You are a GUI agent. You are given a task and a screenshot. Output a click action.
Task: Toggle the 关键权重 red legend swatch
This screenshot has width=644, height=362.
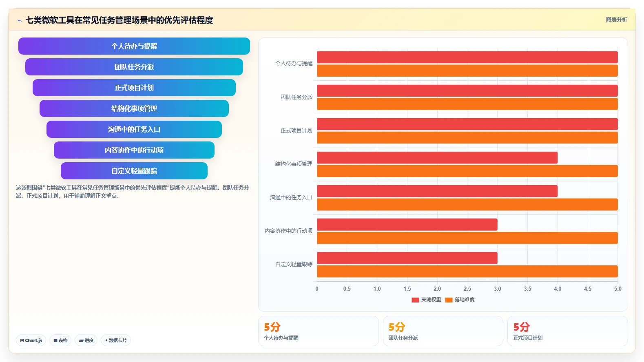(415, 300)
